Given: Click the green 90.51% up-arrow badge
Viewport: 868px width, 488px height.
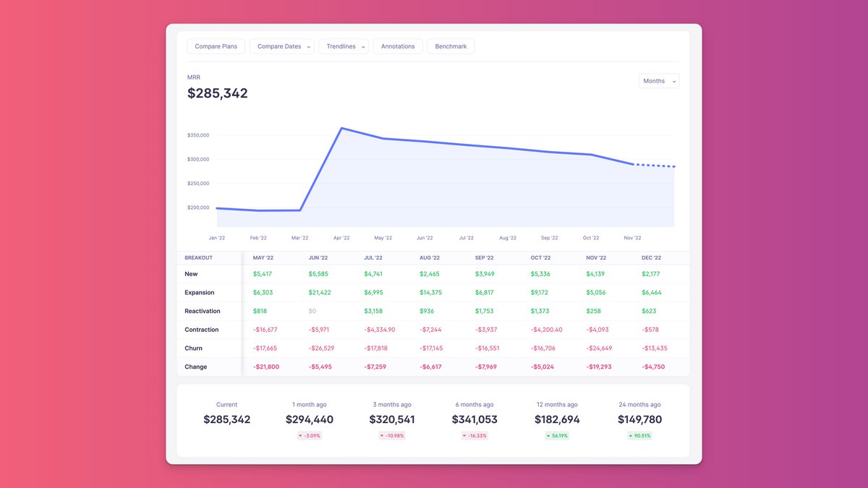Looking at the screenshot, I should [639, 436].
